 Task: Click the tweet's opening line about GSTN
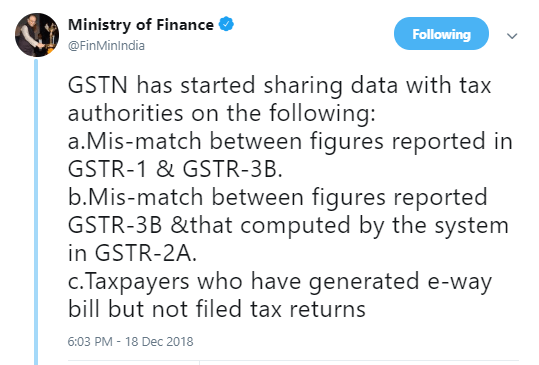(279, 86)
